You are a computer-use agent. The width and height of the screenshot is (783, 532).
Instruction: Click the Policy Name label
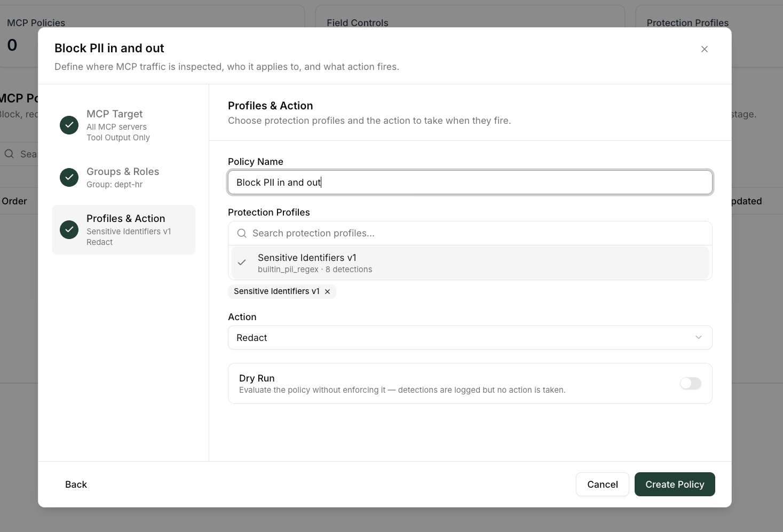255,162
